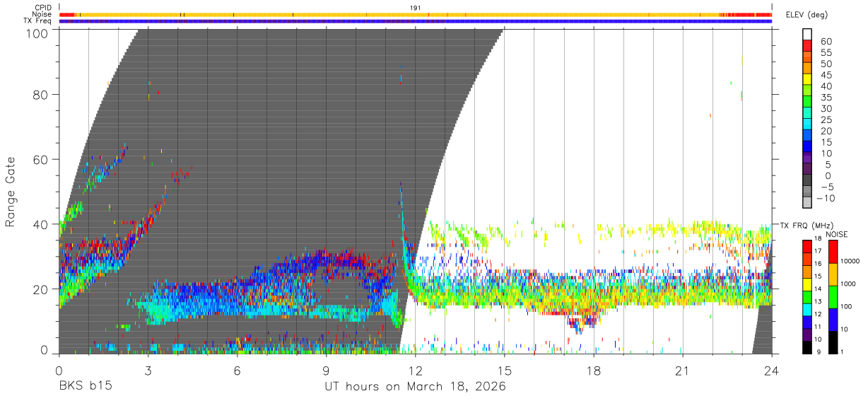Click the "BKS b15" radar beam label
The width and height of the screenshot is (868, 401).
[x=85, y=387]
